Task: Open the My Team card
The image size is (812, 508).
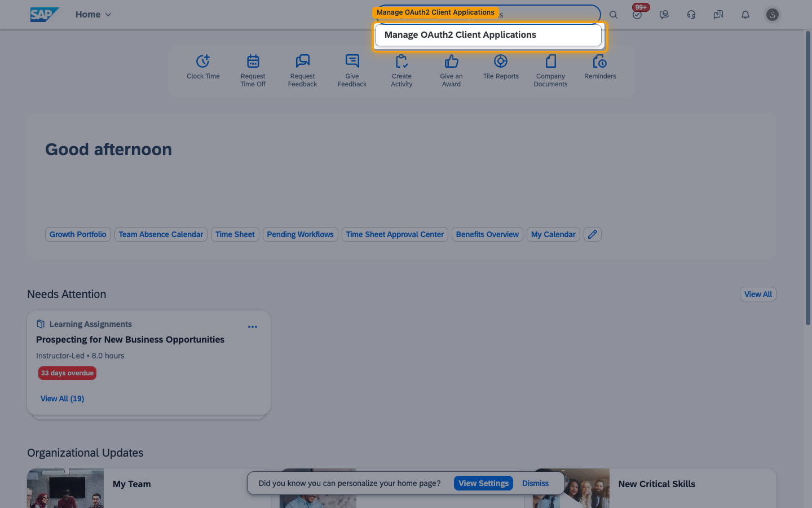Action: pyautogui.click(x=149, y=488)
